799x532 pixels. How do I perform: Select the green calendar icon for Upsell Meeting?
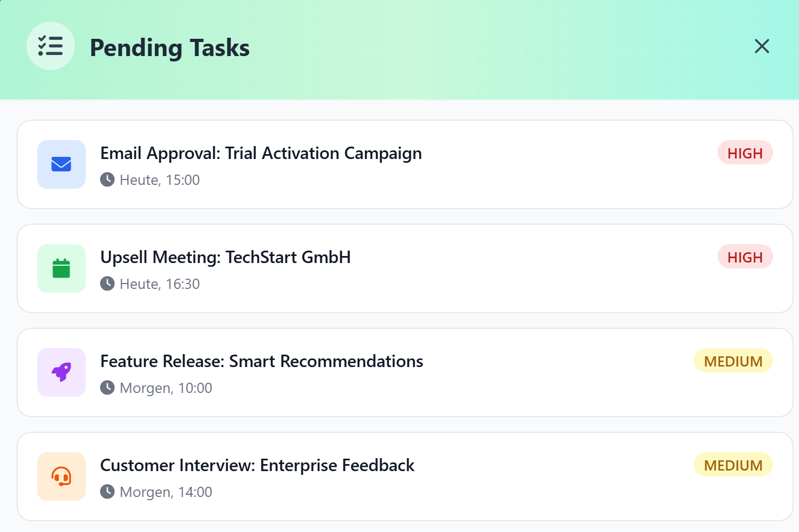coord(61,268)
